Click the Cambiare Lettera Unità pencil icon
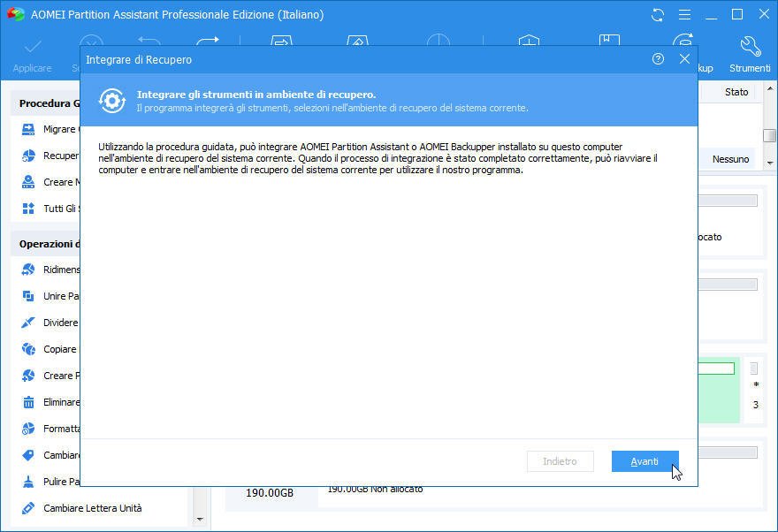The image size is (778, 532). (x=28, y=508)
